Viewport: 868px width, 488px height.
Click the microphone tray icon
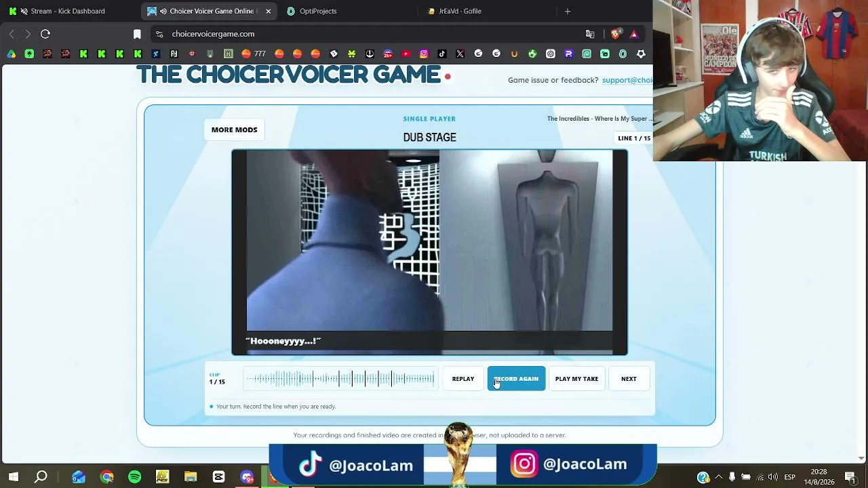click(732, 477)
